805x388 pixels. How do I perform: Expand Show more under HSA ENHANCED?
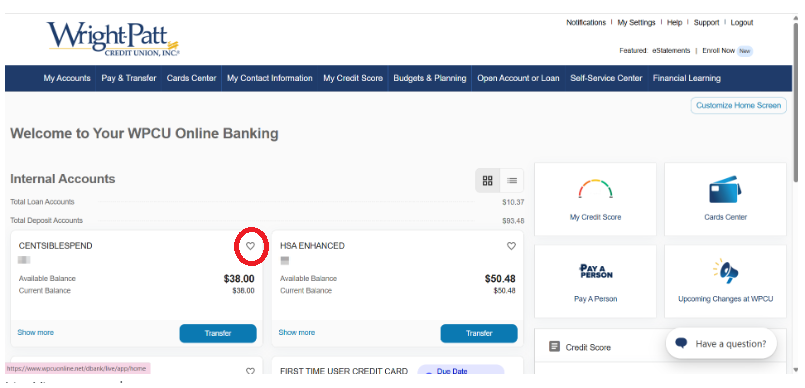click(x=297, y=333)
